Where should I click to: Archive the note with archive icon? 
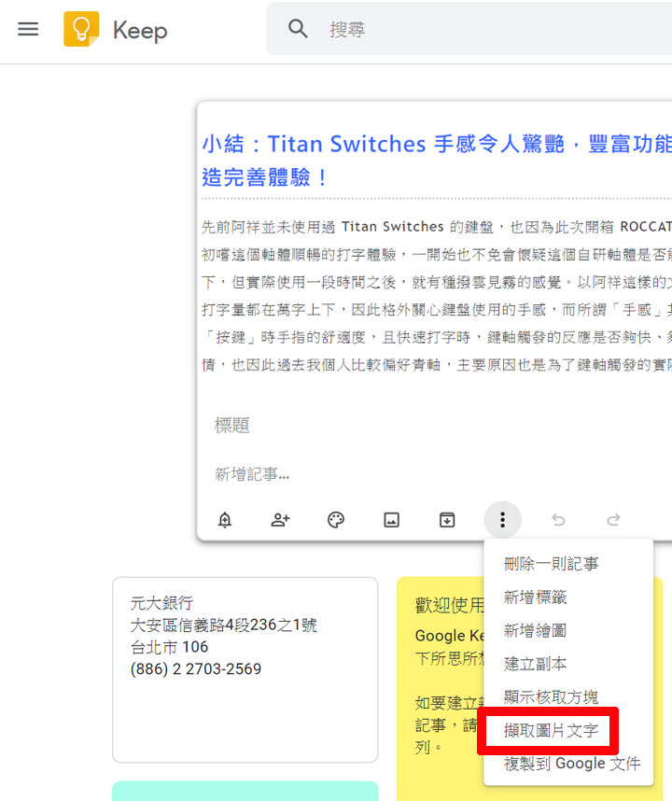point(447,520)
